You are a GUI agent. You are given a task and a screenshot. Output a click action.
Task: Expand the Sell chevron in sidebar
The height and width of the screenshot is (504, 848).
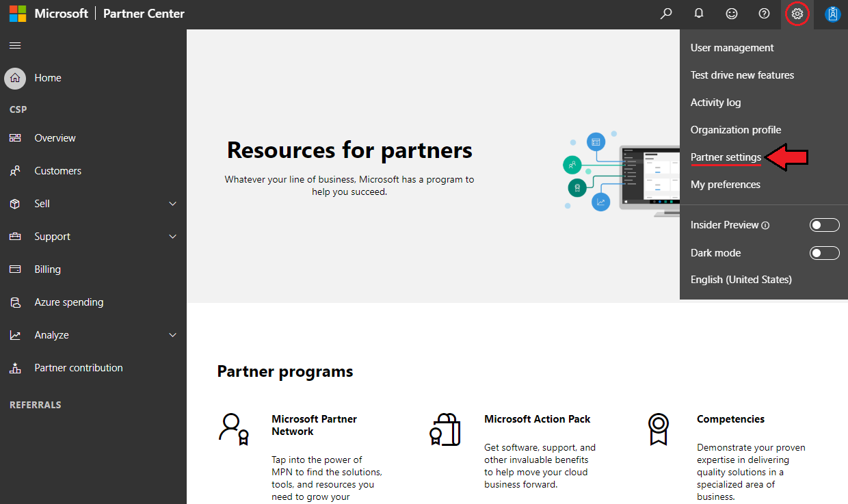[173, 204]
